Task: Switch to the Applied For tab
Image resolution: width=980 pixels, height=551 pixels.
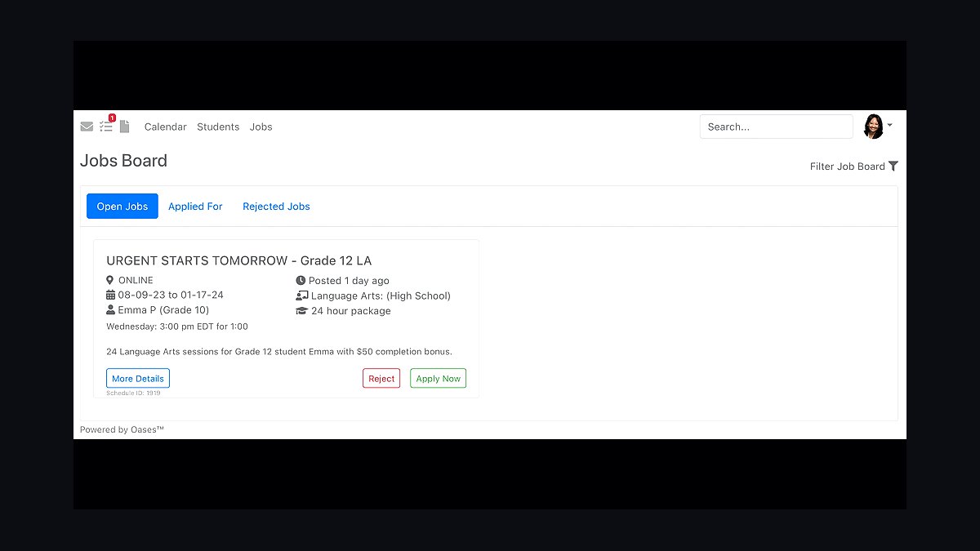Action: [195, 207]
